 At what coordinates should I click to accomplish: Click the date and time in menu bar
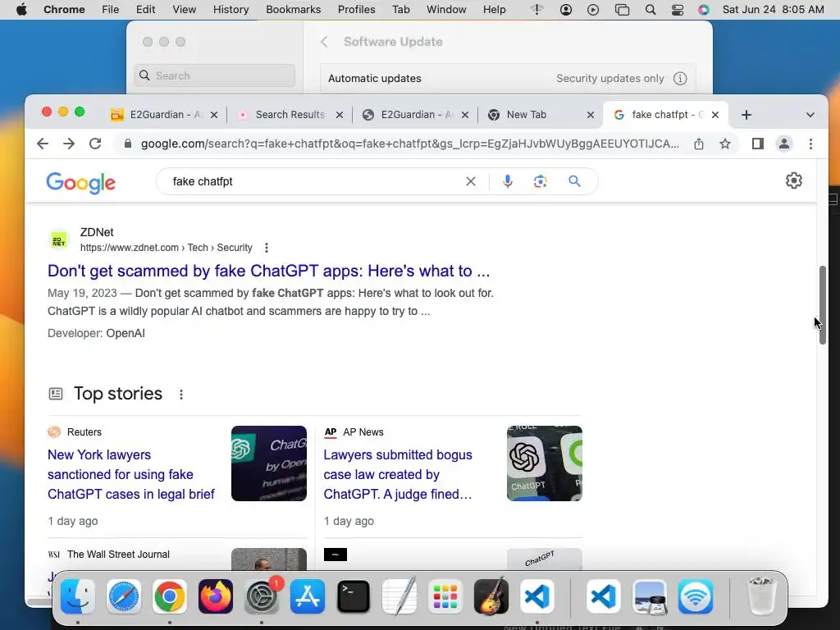[x=773, y=10]
